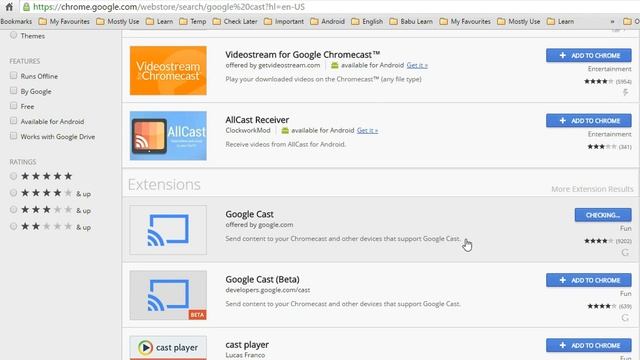Image resolution: width=640 pixels, height=360 pixels.
Task: Open the Temp bookmark folder
Action: point(193,22)
